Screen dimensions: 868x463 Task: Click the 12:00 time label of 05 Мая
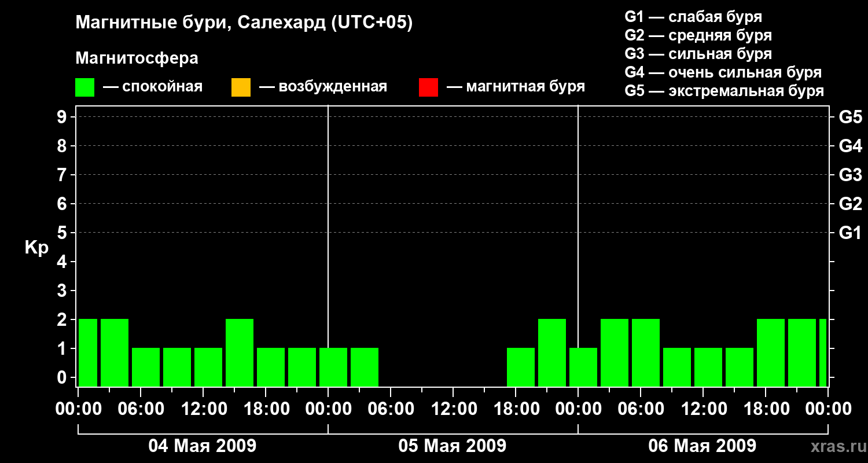tap(453, 409)
